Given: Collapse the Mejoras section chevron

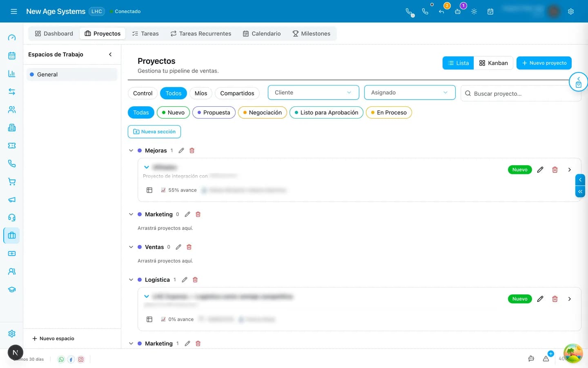Looking at the screenshot, I should click(x=131, y=150).
